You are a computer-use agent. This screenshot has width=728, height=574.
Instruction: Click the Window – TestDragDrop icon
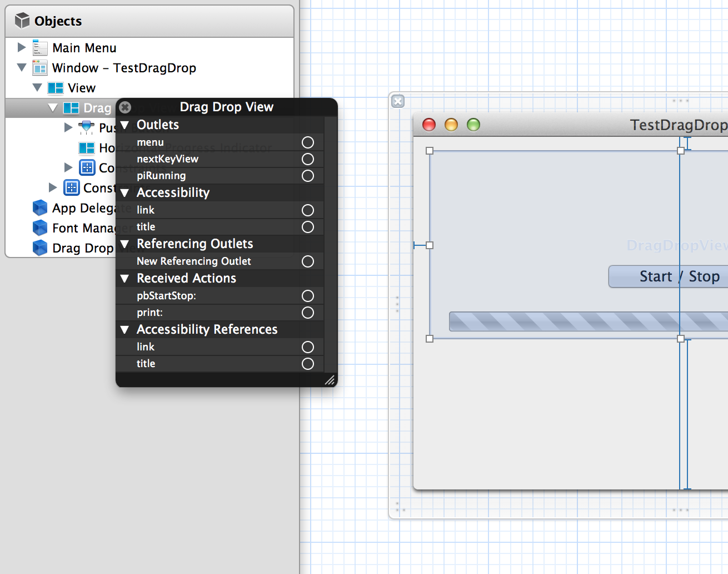40,68
